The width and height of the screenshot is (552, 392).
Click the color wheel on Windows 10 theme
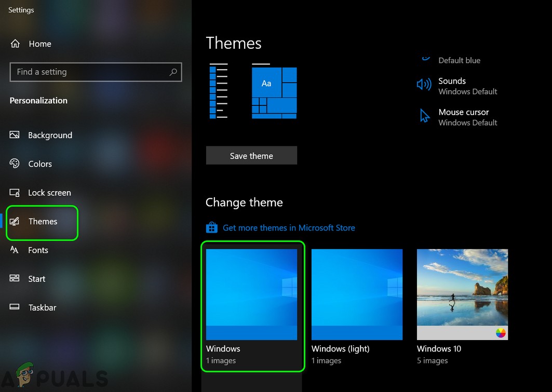(501, 332)
